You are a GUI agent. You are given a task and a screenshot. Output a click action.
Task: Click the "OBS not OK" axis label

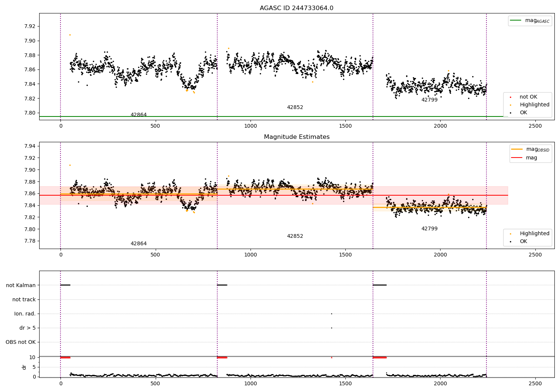(x=21, y=342)
